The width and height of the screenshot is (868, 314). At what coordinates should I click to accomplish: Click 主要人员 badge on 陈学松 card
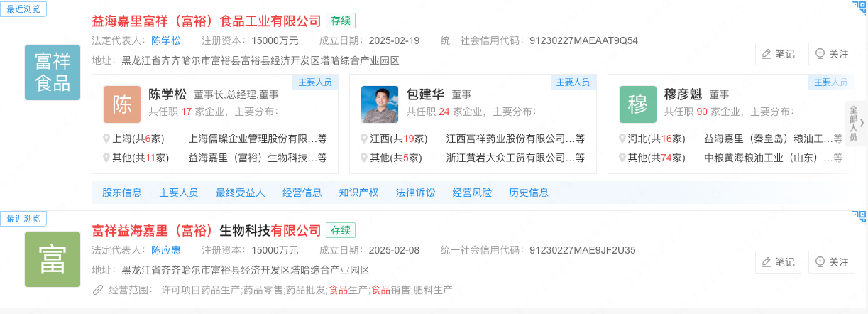314,82
